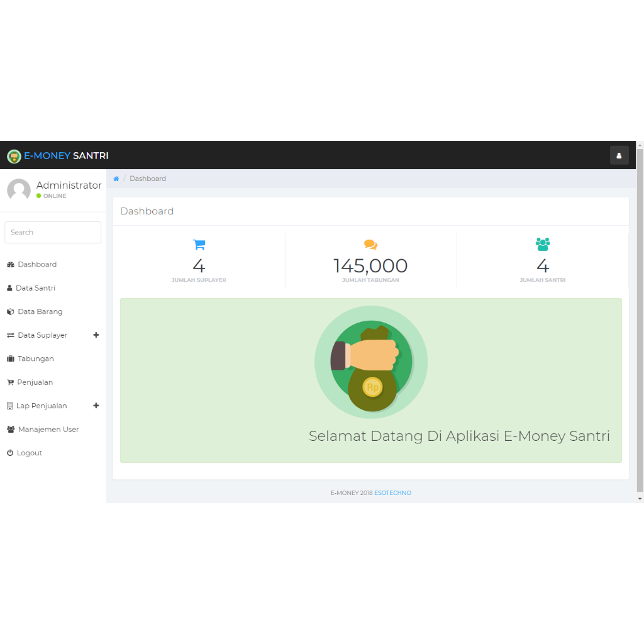This screenshot has width=644, height=644.
Task: Click the Dashboard gauge icon in the sidebar
Action: pyautogui.click(x=11, y=265)
